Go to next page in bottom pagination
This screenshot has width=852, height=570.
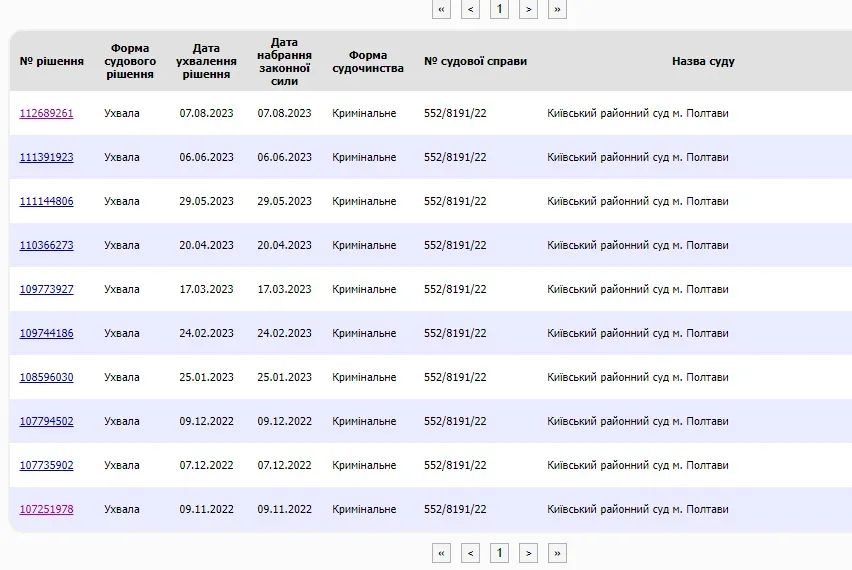(528, 552)
